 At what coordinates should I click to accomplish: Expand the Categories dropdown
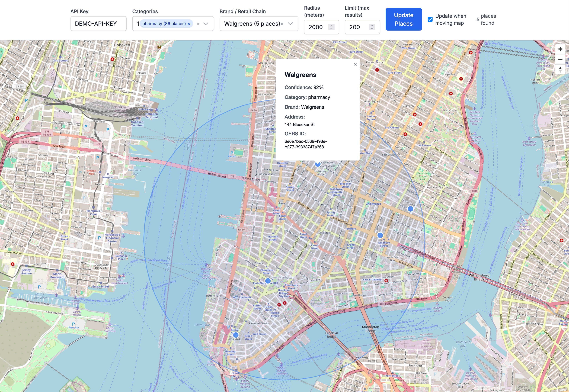(206, 24)
